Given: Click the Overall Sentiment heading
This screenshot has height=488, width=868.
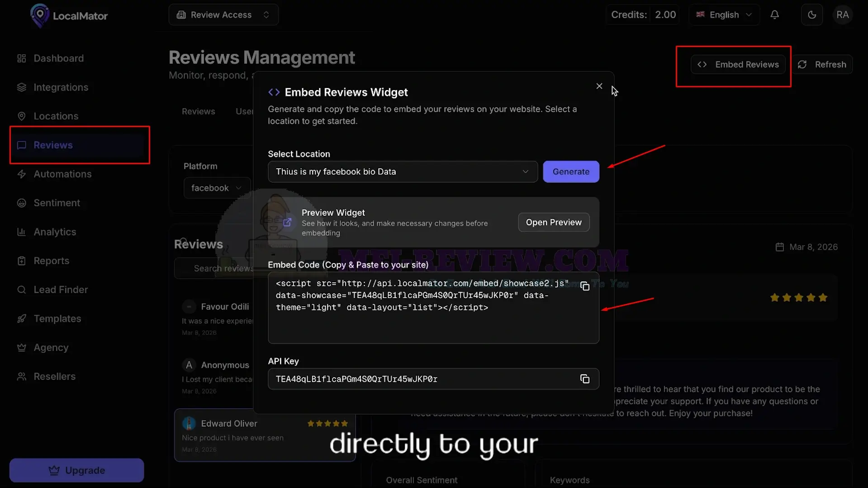Looking at the screenshot, I should click(x=422, y=480).
